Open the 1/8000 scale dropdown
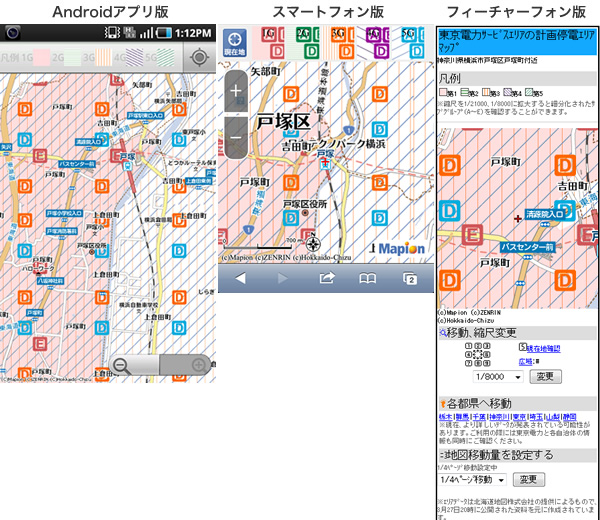This screenshot has width=600, height=520. 498,377
